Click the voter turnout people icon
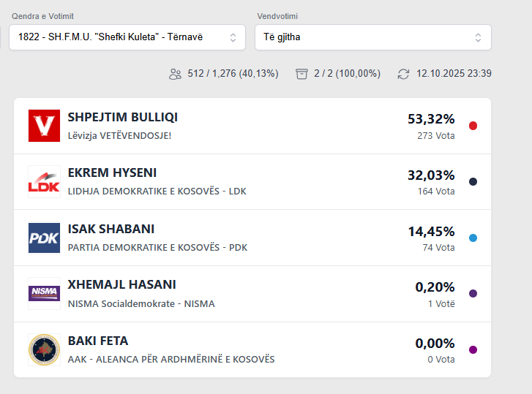The height and width of the screenshot is (394, 532). (x=175, y=74)
